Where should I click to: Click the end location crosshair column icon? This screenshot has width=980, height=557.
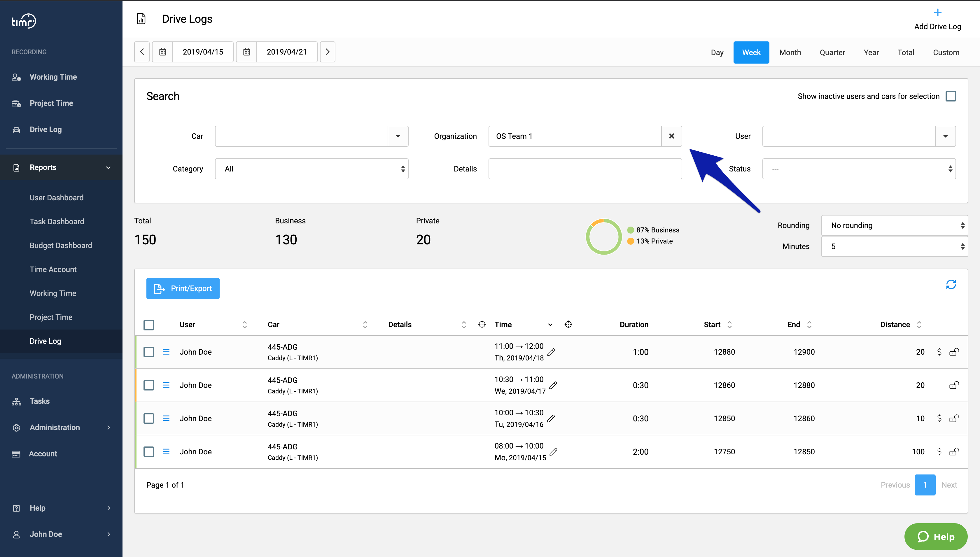568,324
